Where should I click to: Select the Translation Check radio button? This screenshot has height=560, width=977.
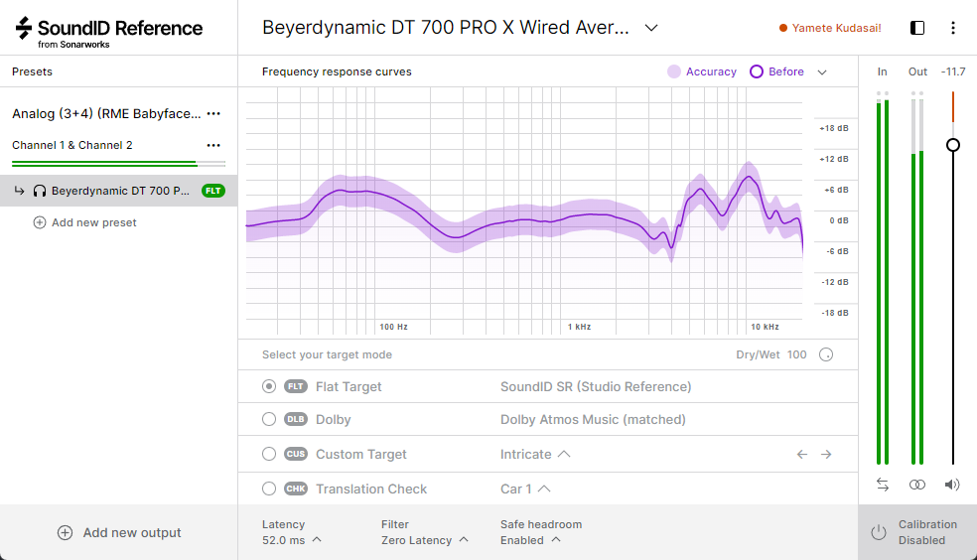pyautogui.click(x=268, y=489)
